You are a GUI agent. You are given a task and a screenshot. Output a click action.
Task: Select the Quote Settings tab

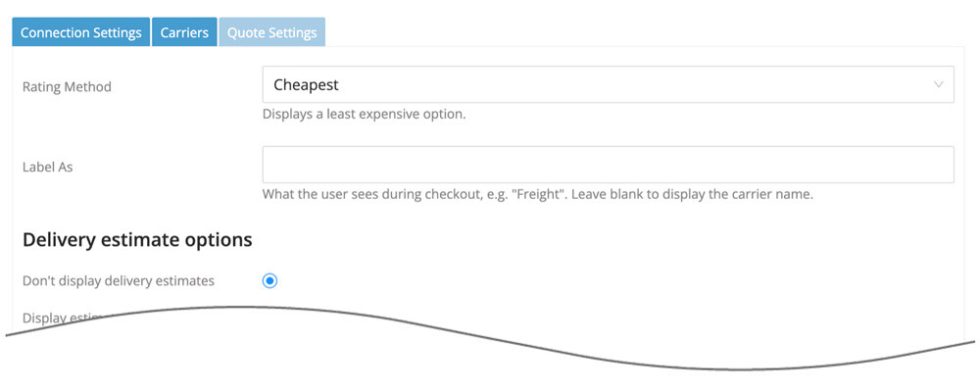(x=271, y=32)
